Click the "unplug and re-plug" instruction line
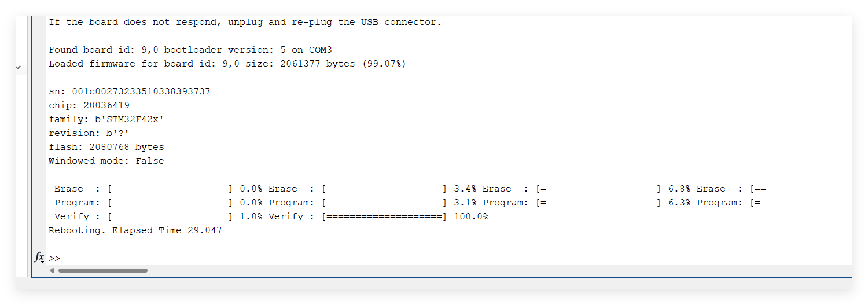 point(244,22)
